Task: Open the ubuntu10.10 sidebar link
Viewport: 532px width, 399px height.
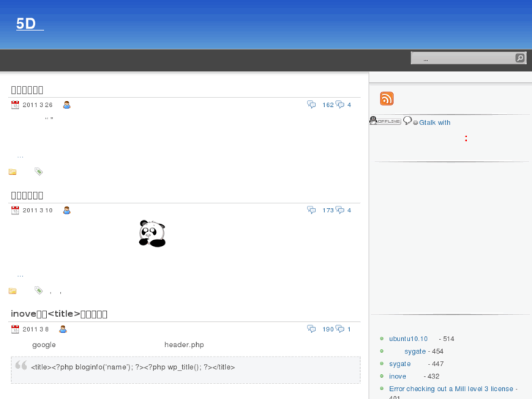Action: (x=408, y=339)
